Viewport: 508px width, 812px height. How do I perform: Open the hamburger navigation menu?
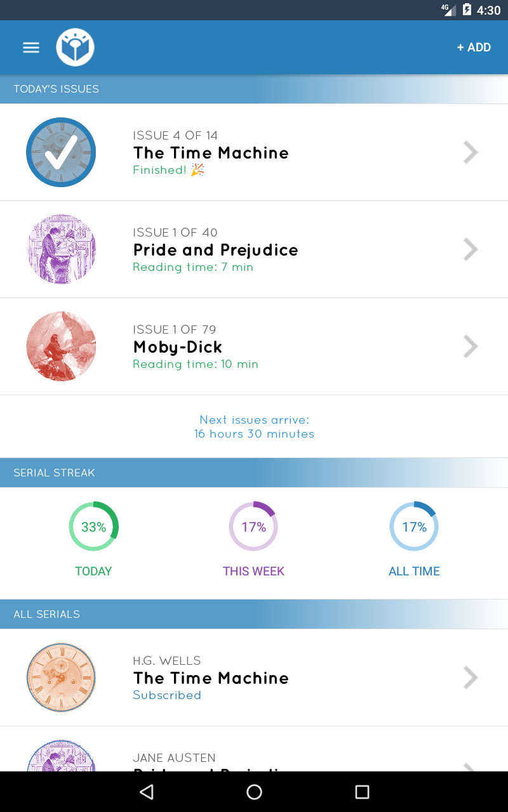(x=31, y=48)
